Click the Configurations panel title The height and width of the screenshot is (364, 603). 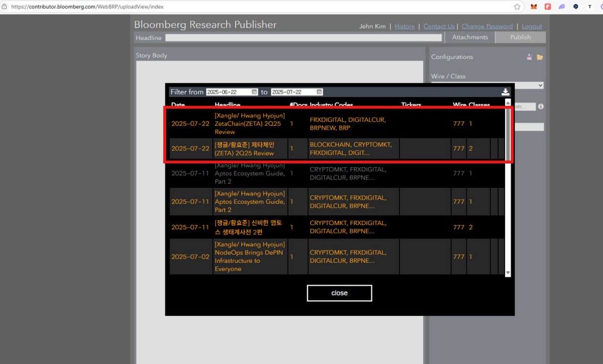point(452,57)
